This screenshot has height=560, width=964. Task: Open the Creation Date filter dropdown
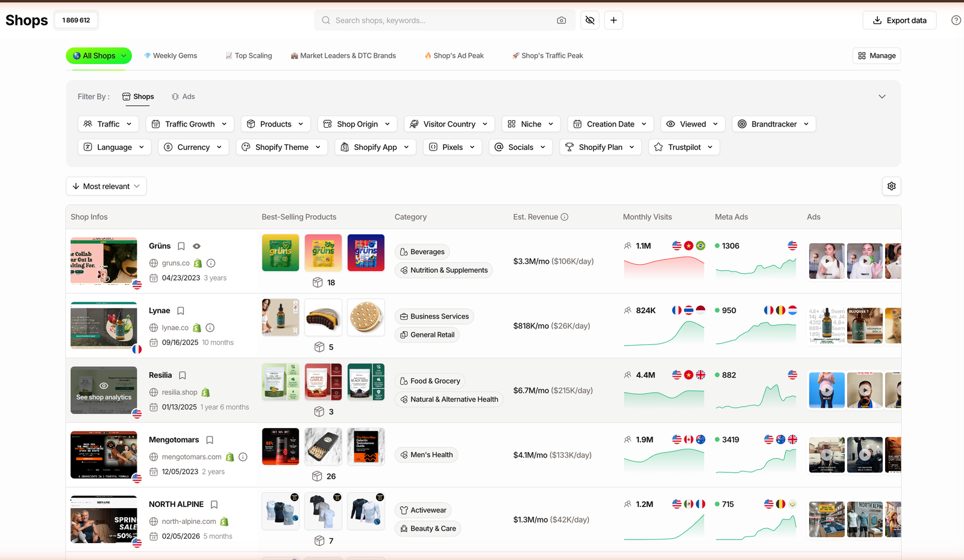pyautogui.click(x=611, y=124)
